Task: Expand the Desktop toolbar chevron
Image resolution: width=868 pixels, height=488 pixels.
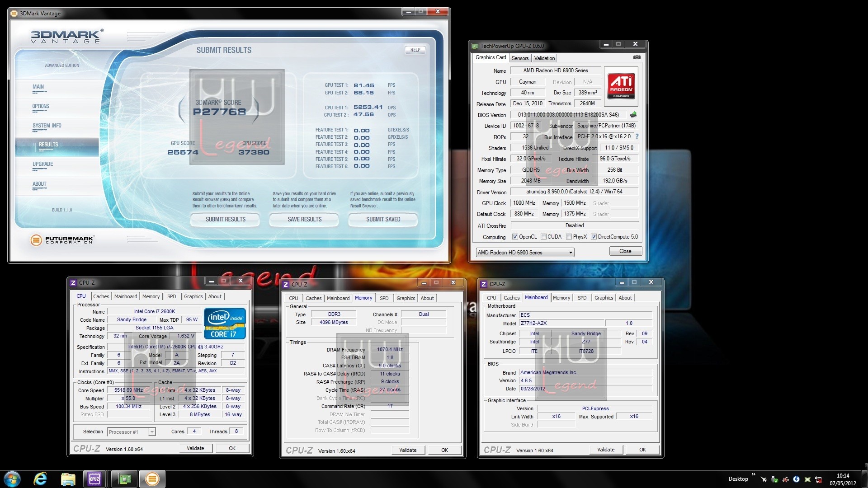Action: 753,475
